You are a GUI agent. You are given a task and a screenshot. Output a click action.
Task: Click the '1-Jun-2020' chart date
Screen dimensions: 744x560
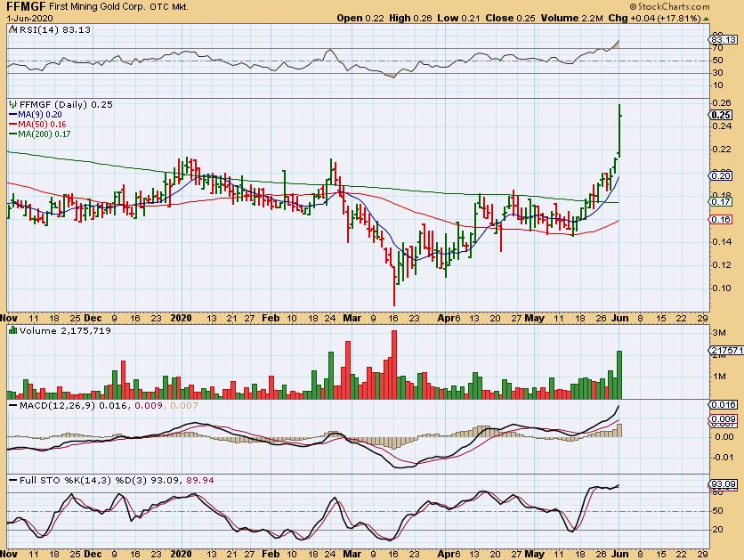30,18
